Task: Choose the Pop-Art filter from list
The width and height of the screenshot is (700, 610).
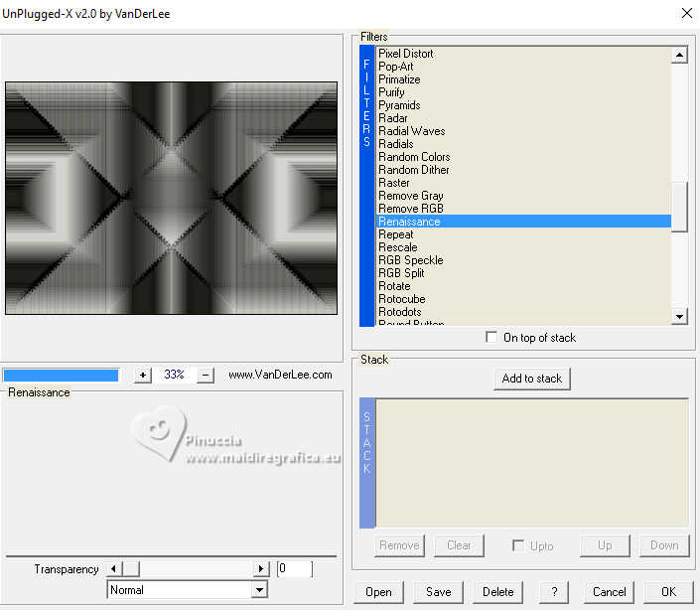Action: 395,67
